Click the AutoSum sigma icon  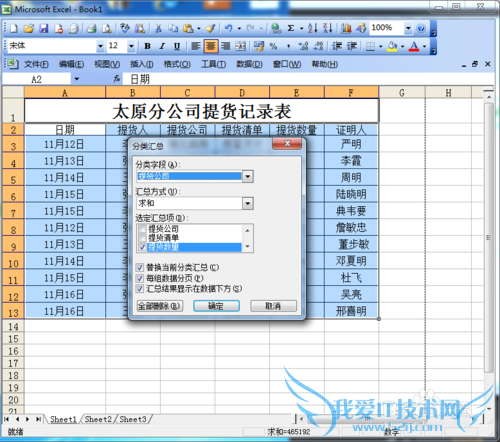(x=291, y=28)
